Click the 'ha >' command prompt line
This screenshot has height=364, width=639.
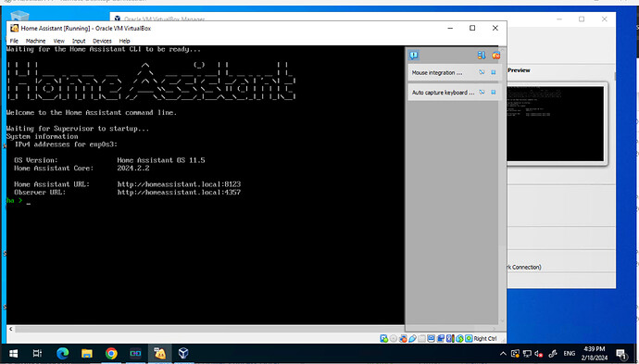tap(18, 201)
